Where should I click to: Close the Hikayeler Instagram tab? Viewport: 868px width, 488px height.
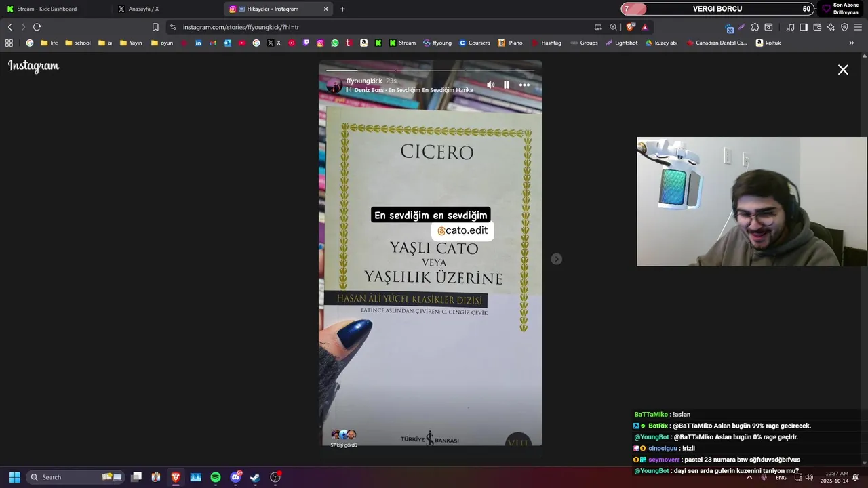(x=326, y=9)
